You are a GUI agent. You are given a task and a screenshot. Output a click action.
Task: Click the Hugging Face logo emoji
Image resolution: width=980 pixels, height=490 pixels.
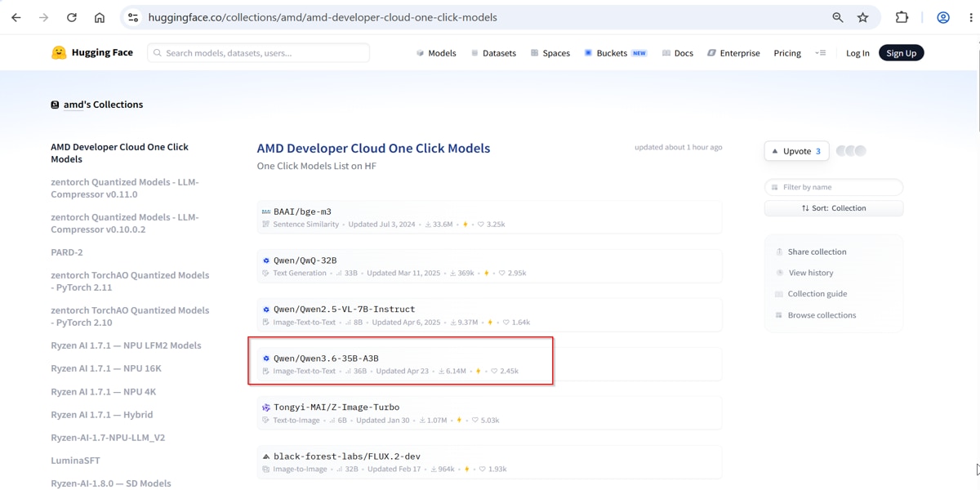(x=59, y=52)
